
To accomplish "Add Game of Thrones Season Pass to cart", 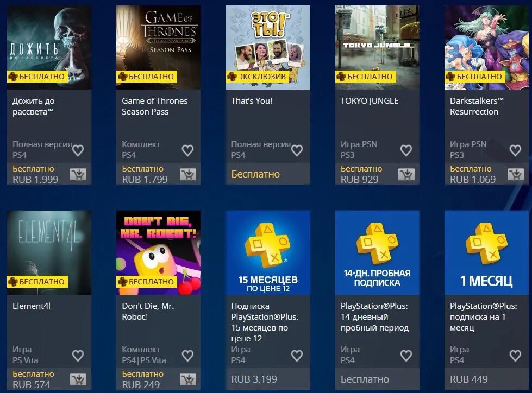I will click(187, 174).
